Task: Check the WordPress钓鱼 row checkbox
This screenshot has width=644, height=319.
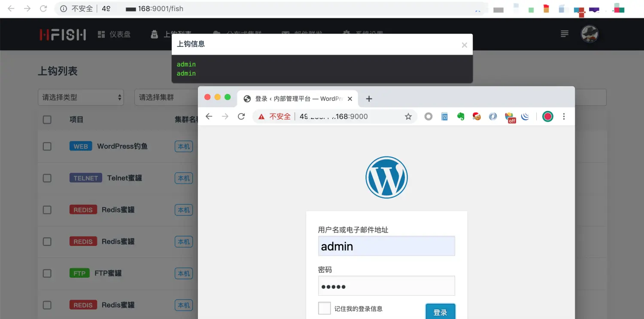Action: 47,147
